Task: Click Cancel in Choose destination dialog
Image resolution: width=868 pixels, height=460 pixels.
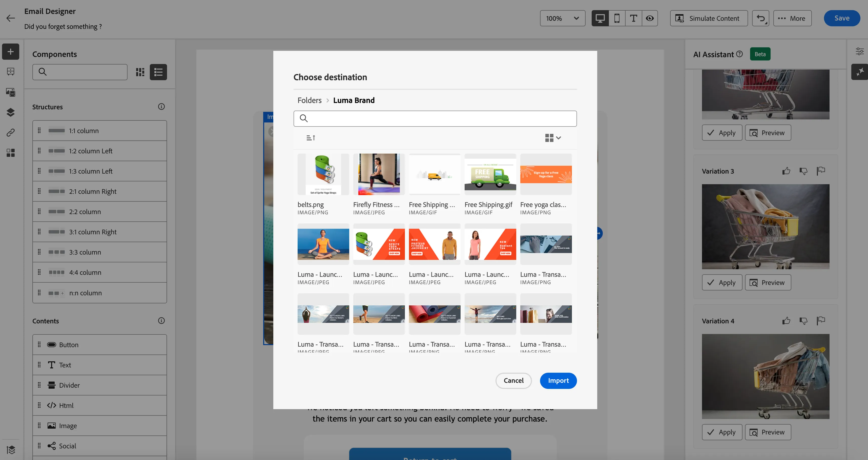Action: (x=513, y=381)
